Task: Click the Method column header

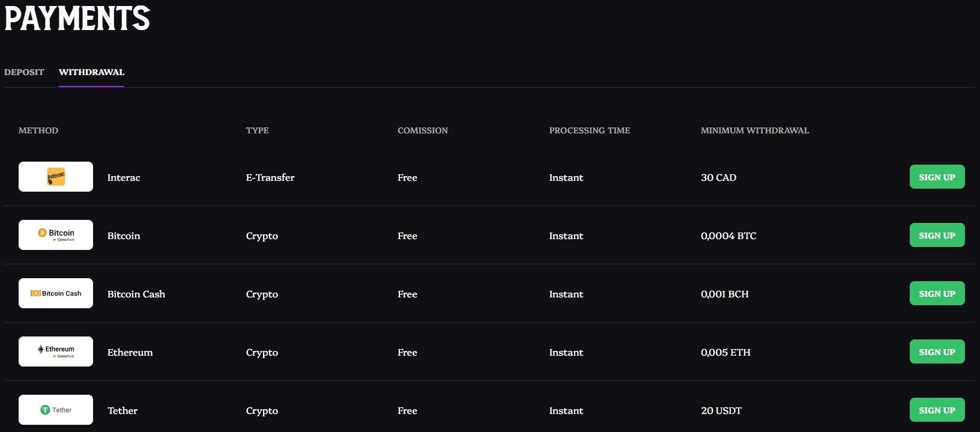Action: pos(38,130)
